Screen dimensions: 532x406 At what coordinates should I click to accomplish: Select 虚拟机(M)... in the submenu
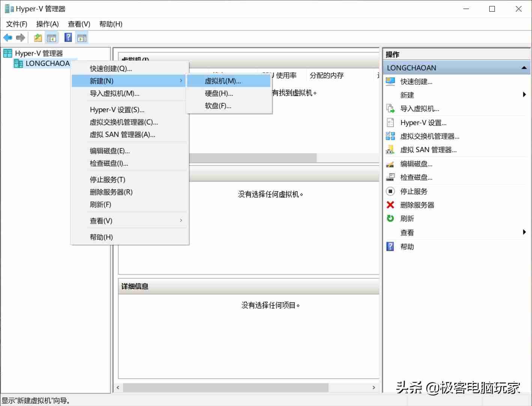click(228, 81)
